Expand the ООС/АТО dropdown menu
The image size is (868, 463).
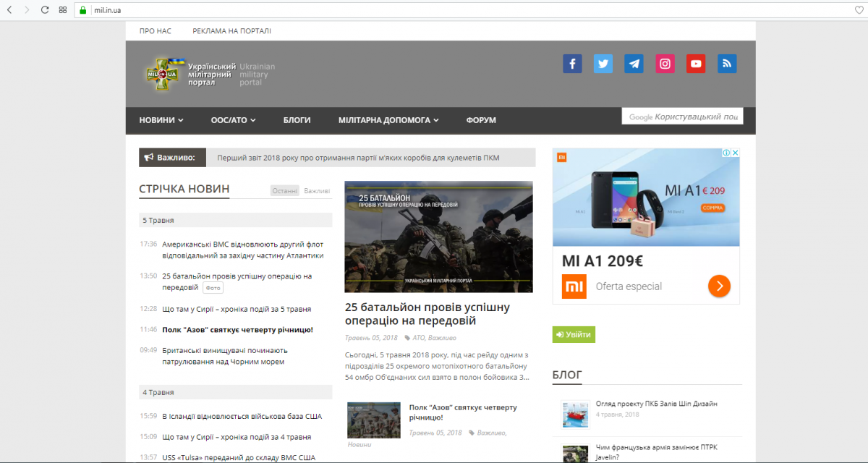(x=233, y=120)
